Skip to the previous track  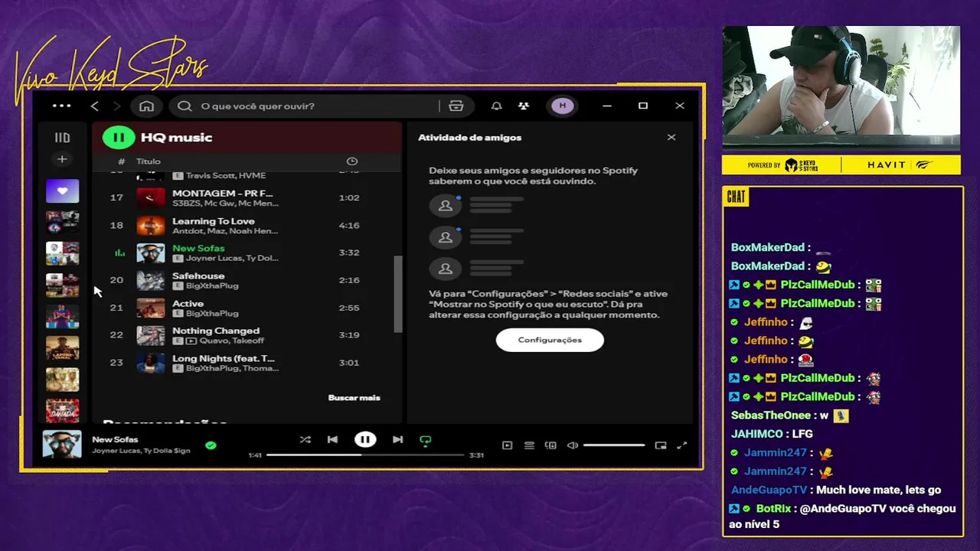[332, 439]
